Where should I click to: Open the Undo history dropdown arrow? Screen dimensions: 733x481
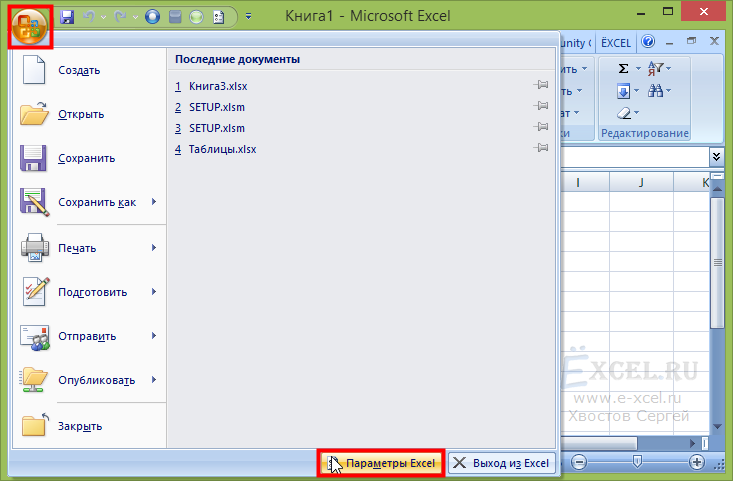coord(103,17)
